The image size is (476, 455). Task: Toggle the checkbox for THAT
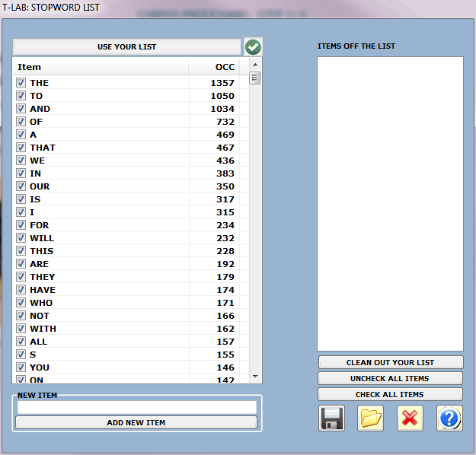[21, 148]
